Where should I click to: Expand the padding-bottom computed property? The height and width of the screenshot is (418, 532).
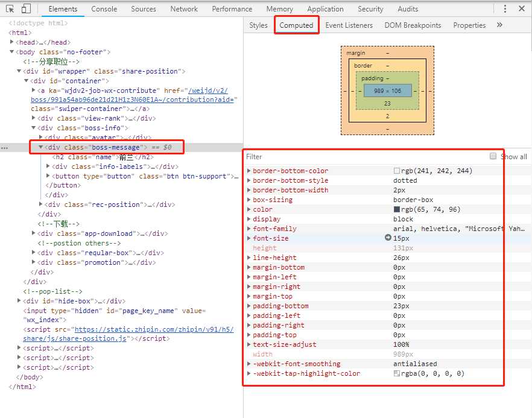[249, 306]
